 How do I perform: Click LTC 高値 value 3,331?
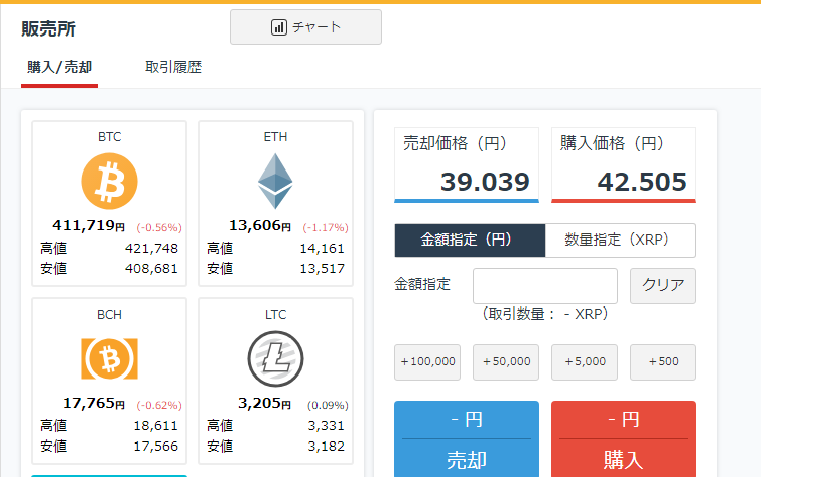[x=326, y=426]
